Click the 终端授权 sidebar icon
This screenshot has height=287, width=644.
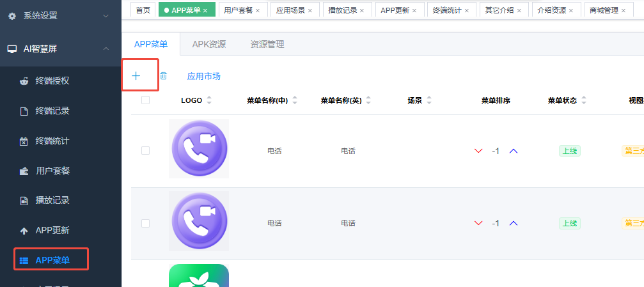[24, 81]
